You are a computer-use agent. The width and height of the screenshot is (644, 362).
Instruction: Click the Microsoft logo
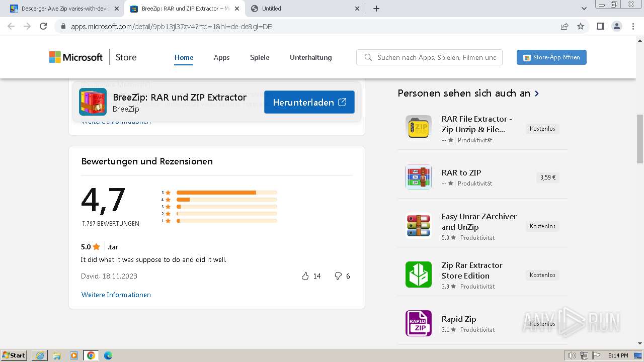[x=76, y=57]
